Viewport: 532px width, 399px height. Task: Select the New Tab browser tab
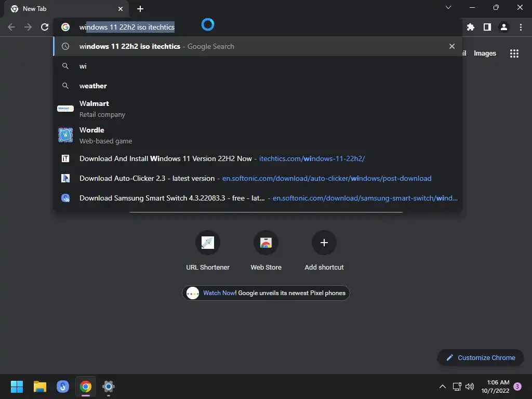click(66, 9)
